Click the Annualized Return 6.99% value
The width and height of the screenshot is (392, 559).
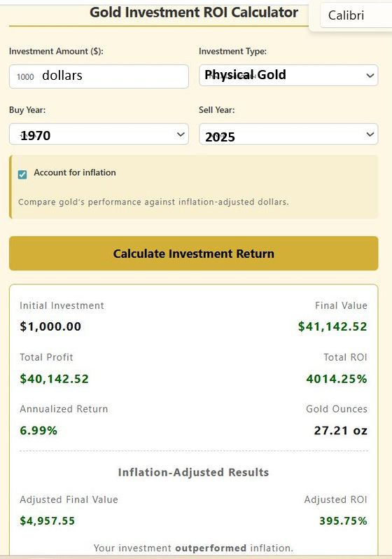point(38,430)
